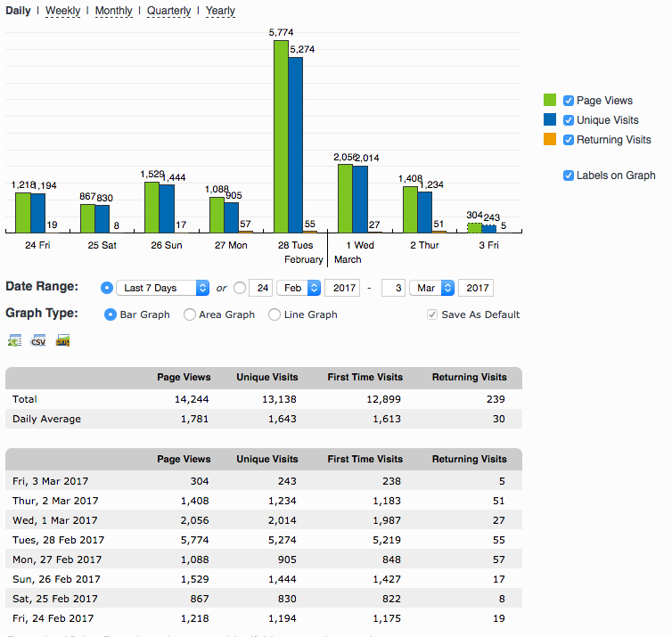
Task: Choose the Line Graph option
Action: 275,314
